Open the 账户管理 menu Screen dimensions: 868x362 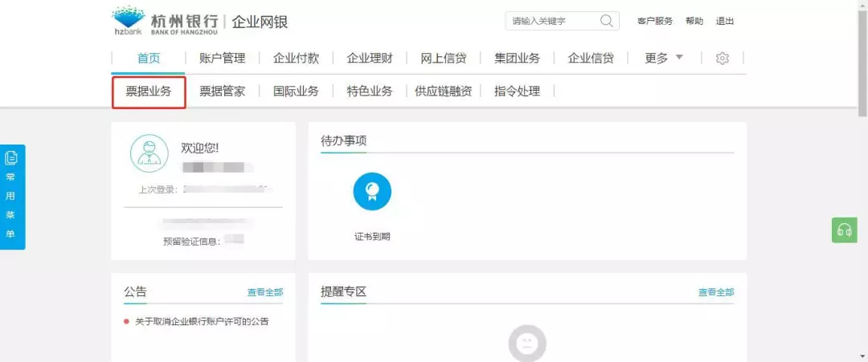[222, 58]
